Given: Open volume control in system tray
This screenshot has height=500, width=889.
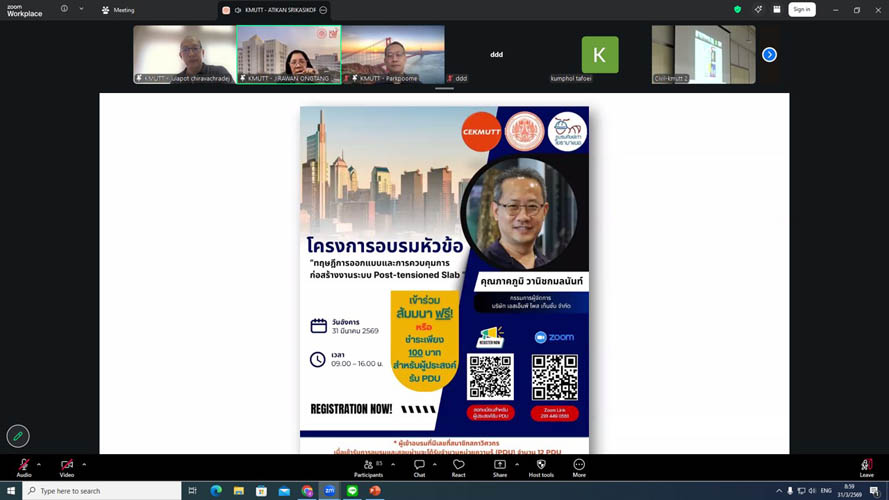Looking at the screenshot, I should [812, 491].
